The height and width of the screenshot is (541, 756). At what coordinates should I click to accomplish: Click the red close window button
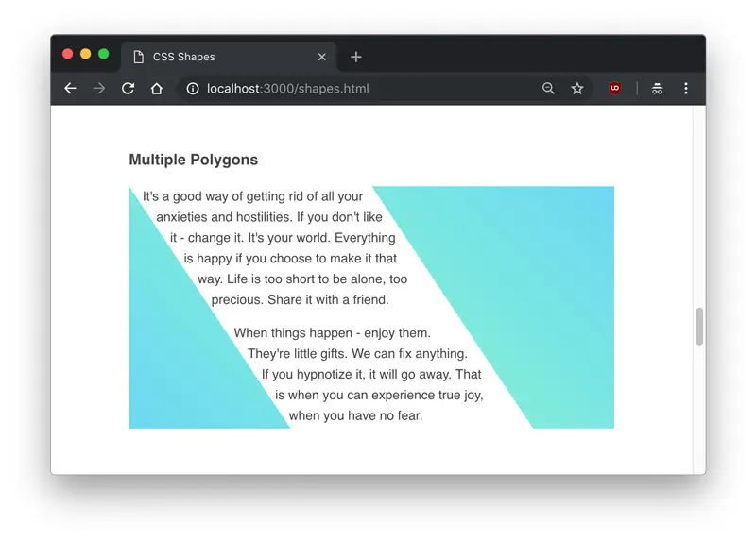point(67,54)
